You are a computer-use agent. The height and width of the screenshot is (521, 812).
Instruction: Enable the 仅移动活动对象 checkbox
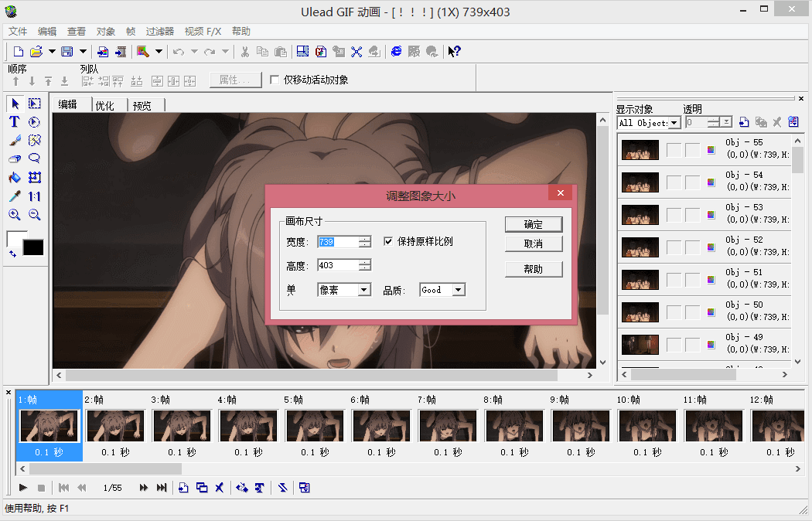click(275, 80)
